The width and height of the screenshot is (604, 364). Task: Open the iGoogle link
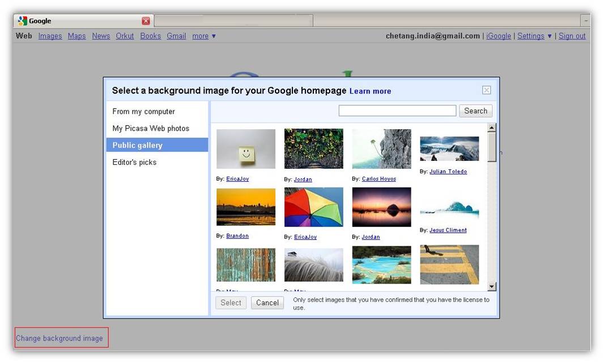499,36
